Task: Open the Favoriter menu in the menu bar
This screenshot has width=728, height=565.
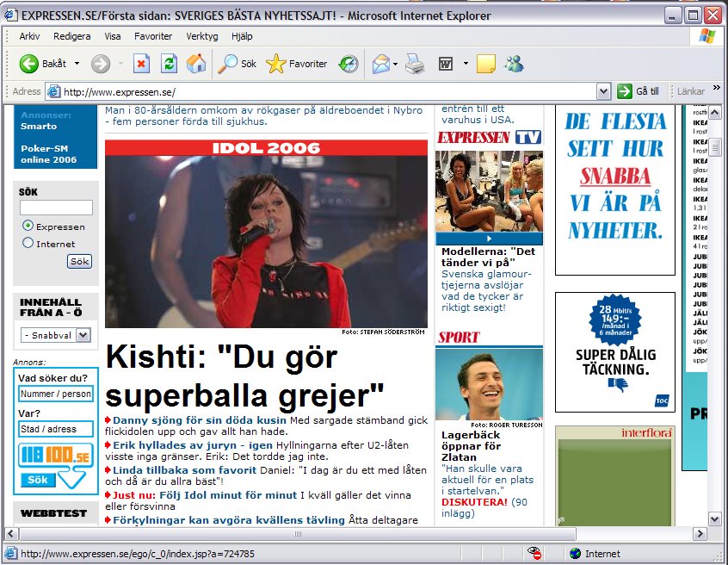Action: pyautogui.click(x=153, y=36)
